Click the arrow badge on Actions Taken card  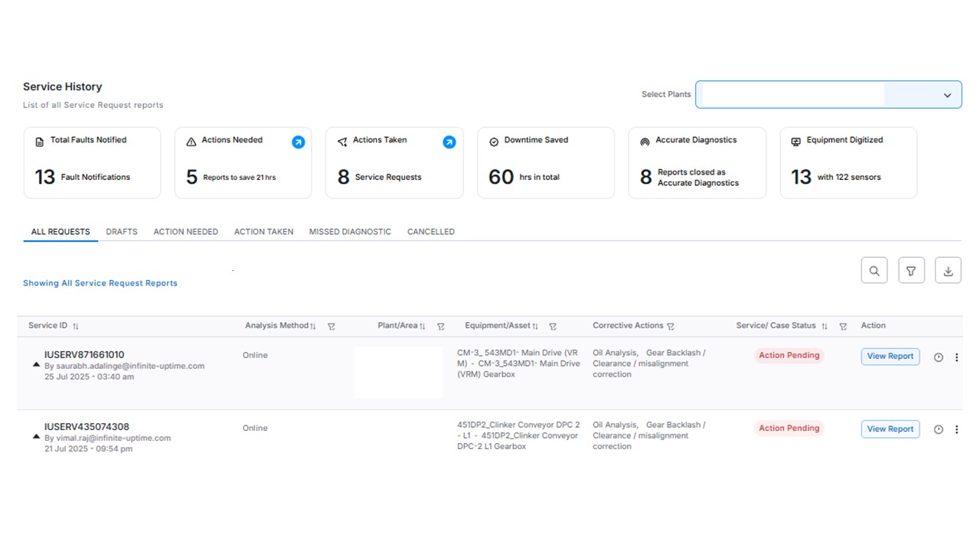[x=449, y=142]
